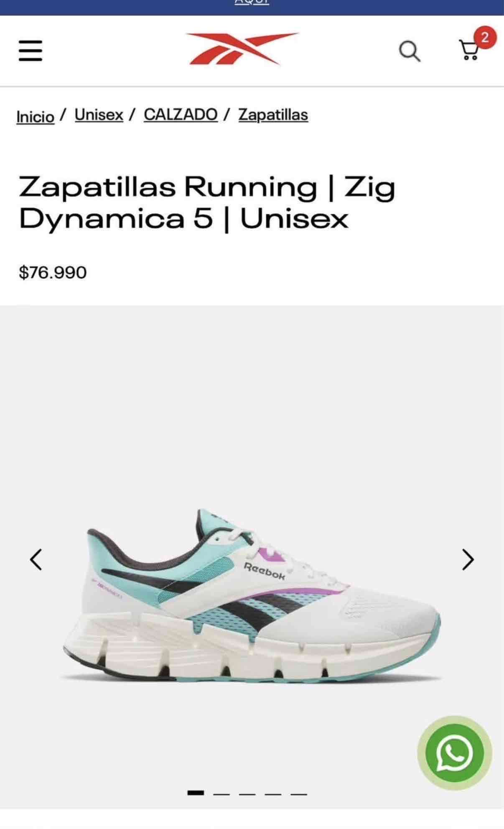Image resolution: width=504 pixels, height=829 pixels.
Task: Select the first carousel indicator dash
Action: pyautogui.click(x=196, y=793)
